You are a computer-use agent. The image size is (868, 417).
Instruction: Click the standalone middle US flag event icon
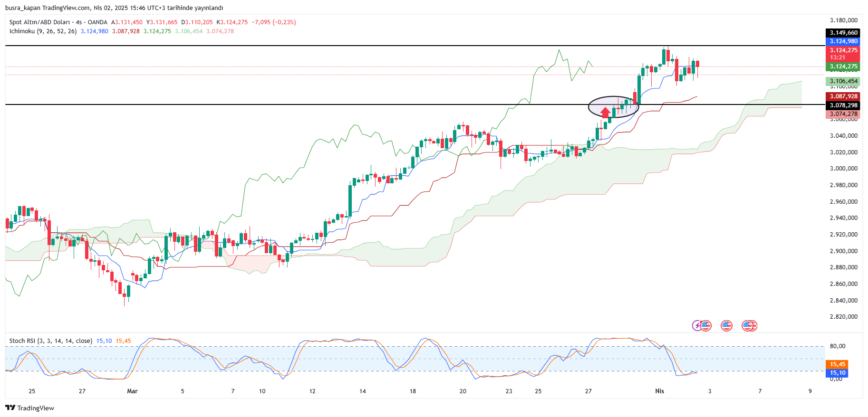click(726, 326)
